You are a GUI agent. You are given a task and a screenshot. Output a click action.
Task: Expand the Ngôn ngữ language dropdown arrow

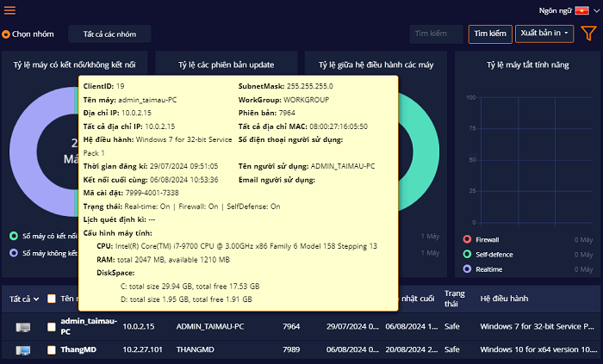(594, 10)
